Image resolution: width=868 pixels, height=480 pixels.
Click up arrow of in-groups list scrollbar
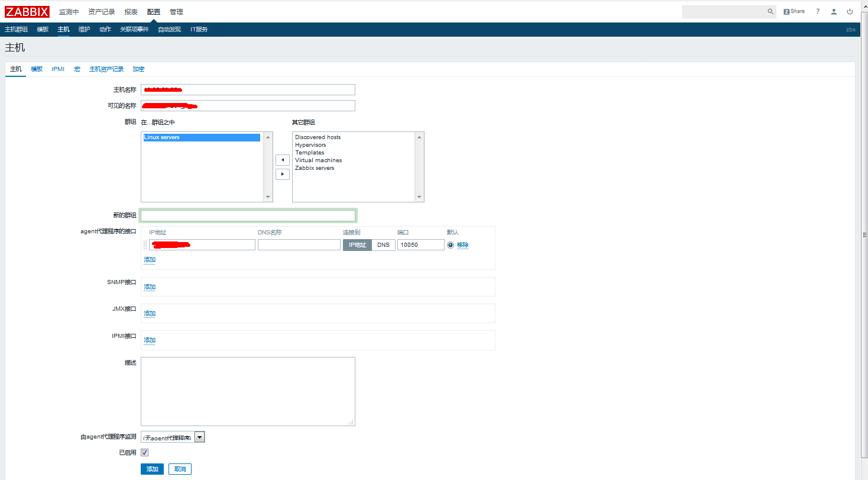click(x=268, y=137)
